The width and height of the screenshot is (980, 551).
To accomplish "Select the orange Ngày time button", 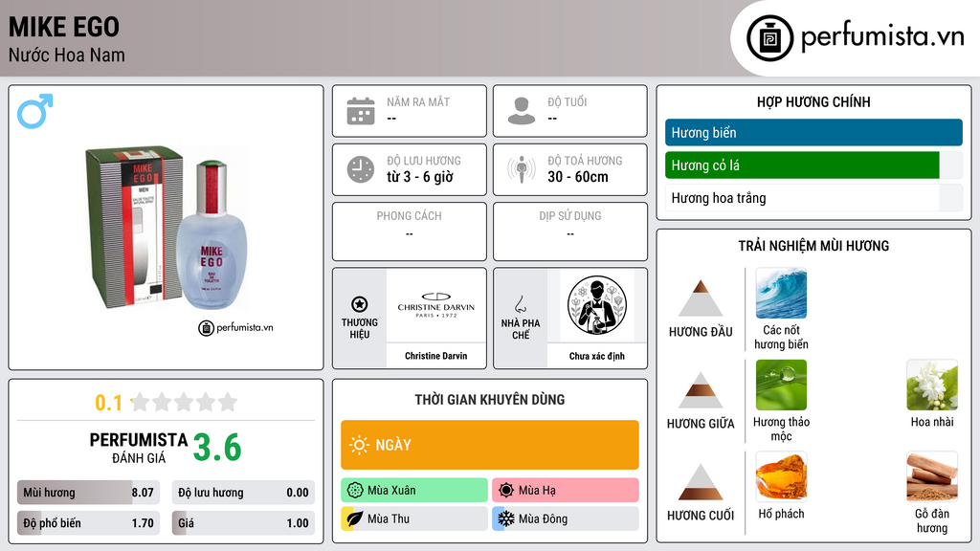I will click(490, 445).
